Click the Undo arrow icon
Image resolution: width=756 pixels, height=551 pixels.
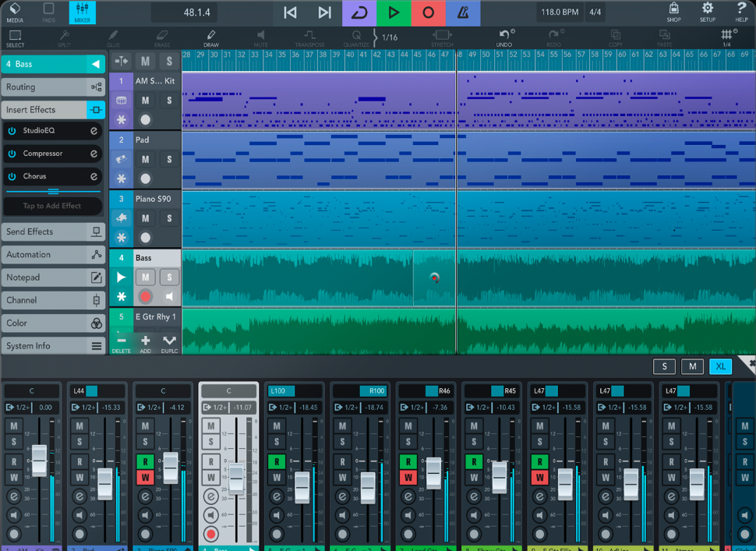(504, 37)
